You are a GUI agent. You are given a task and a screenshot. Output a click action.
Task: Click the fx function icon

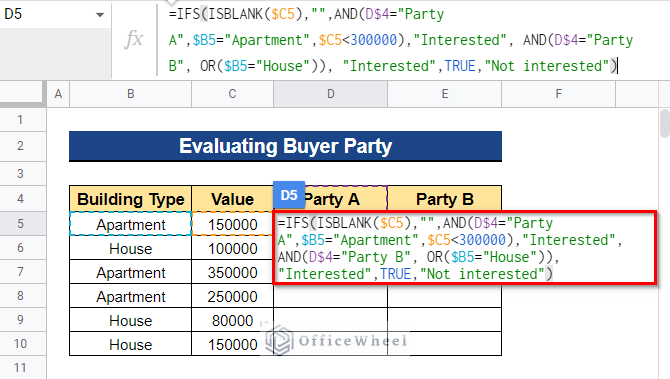point(134,39)
